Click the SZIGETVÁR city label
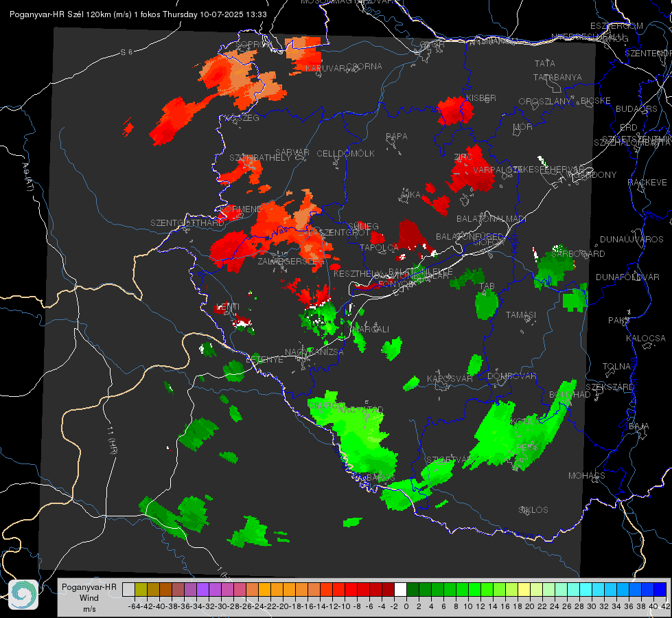This screenshot has width=672, height=618. (449, 460)
